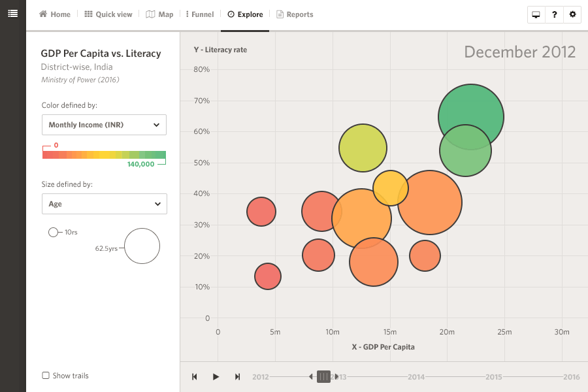Skip to last timeline frame
This screenshot has height=392, width=588.
click(x=237, y=377)
